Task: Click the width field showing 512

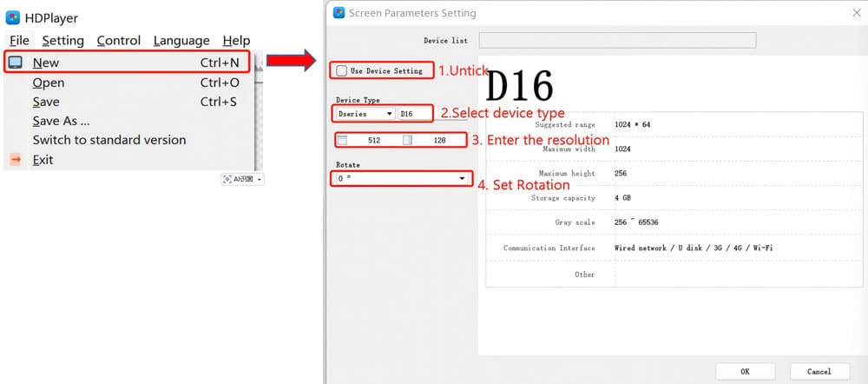Action: tap(374, 140)
